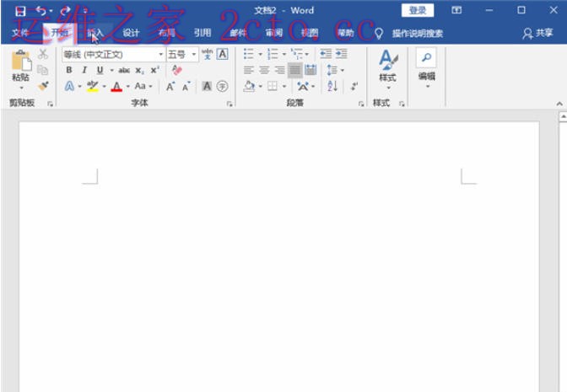Click the Show/Hide paragraph marks icon
Viewport: 567px width, 392px height.
point(354,86)
